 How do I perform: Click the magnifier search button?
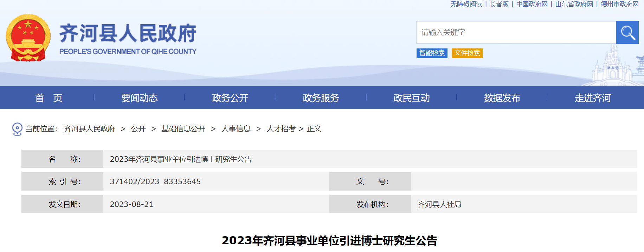(x=627, y=33)
